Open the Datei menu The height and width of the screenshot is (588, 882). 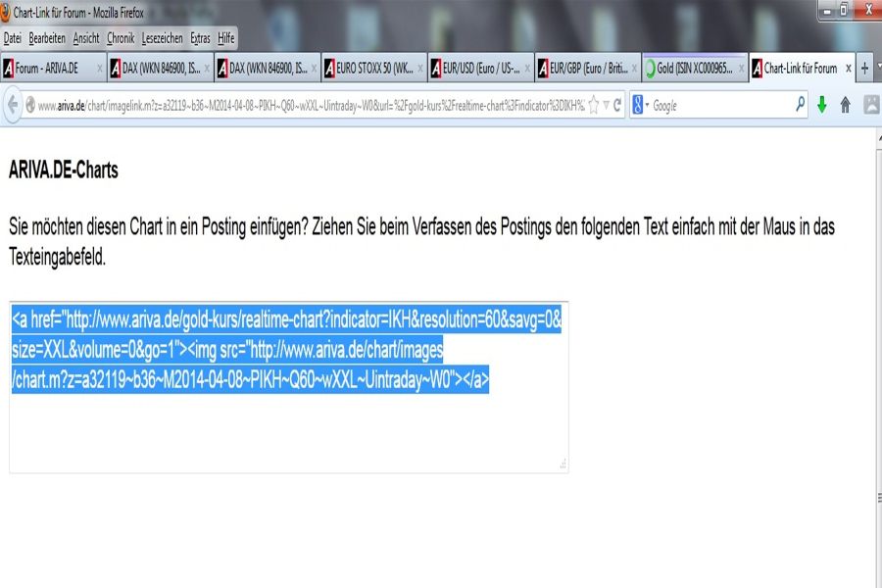click(13, 38)
